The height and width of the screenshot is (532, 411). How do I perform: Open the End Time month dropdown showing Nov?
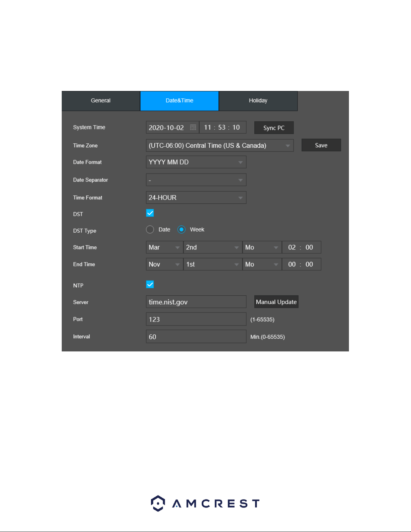(x=164, y=264)
